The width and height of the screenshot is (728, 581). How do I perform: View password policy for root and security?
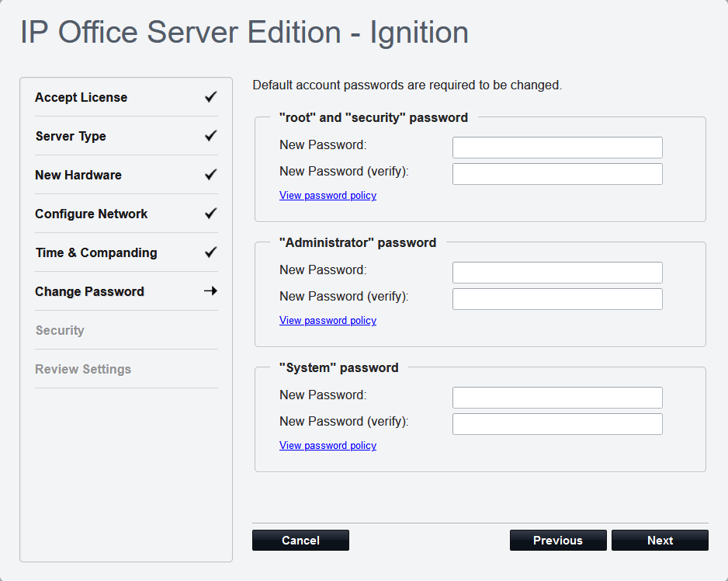point(328,195)
